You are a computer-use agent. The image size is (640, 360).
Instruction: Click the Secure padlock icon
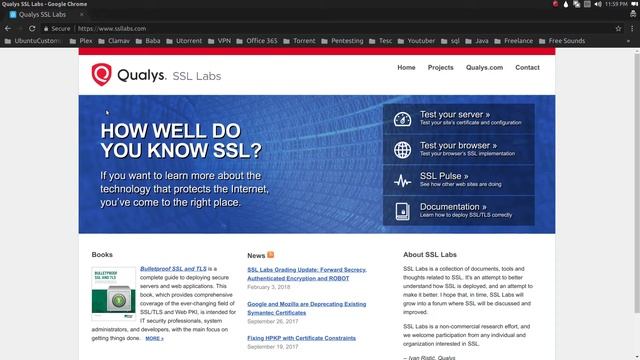click(46, 29)
